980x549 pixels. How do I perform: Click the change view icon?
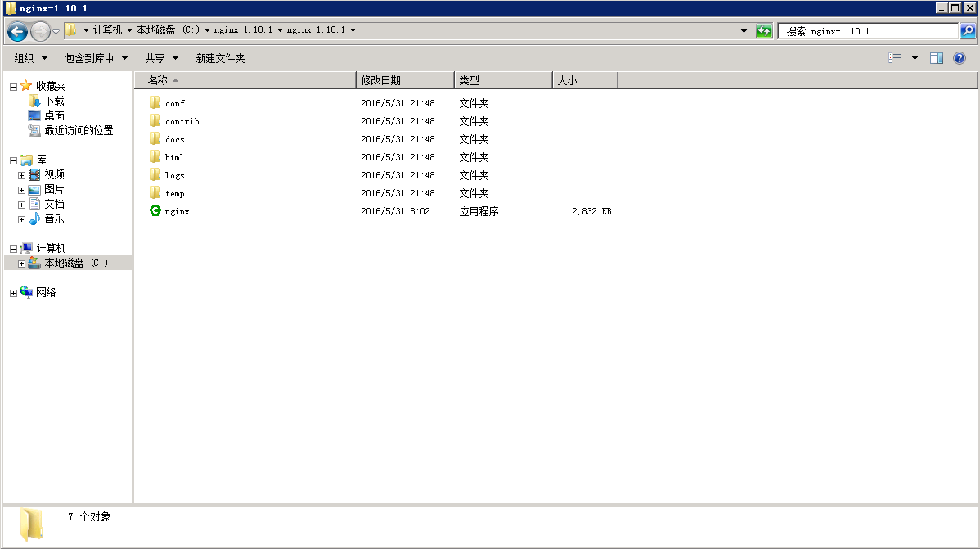(x=894, y=58)
